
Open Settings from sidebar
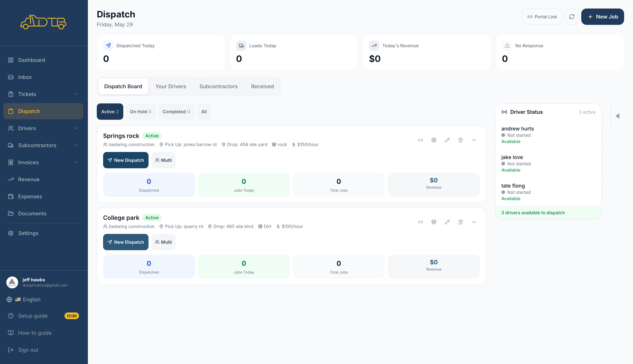[43, 233]
